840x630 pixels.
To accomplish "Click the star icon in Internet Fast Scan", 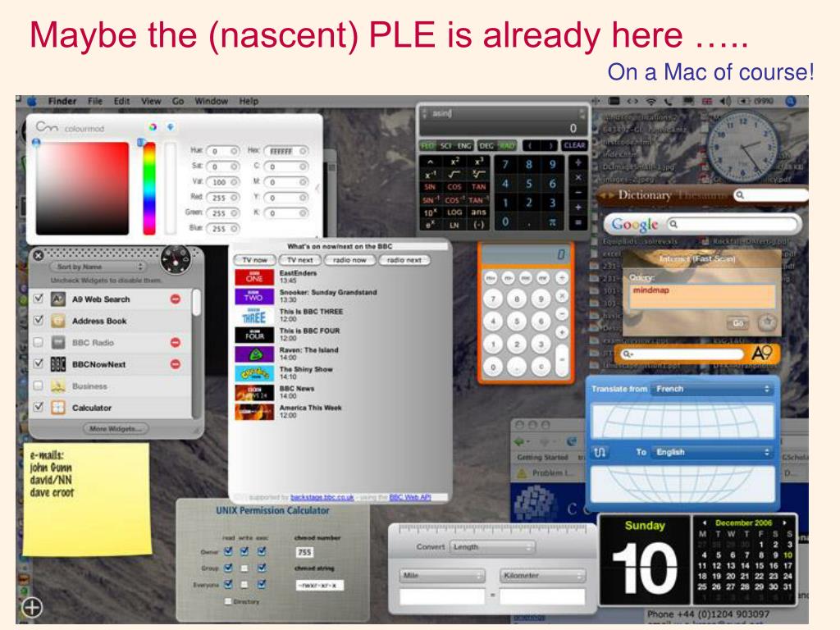I will [768, 322].
